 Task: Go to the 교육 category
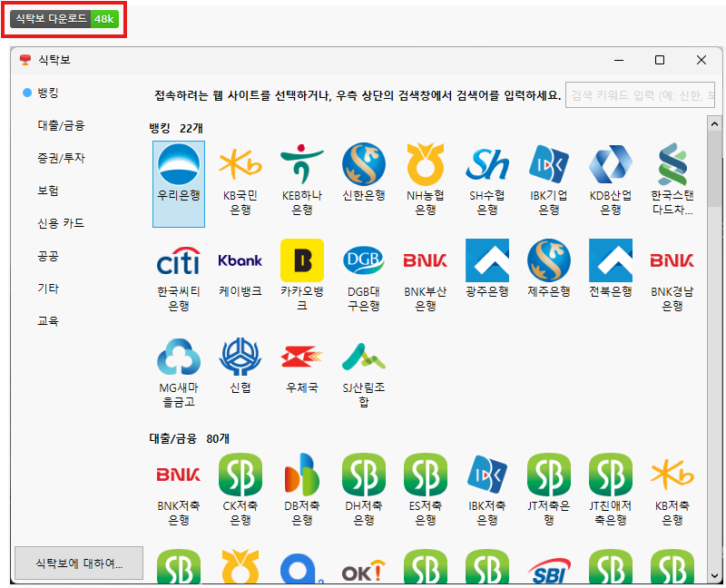[x=48, y=321]
